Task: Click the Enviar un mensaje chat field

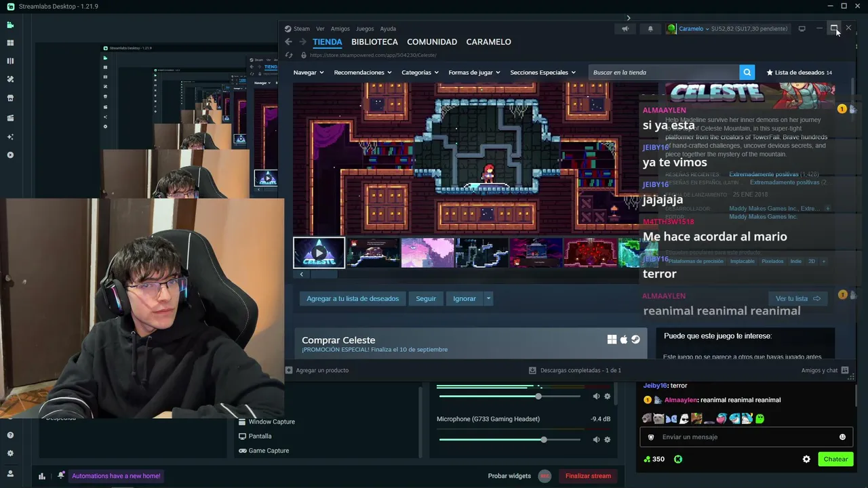Action: (x=747, y=437)
